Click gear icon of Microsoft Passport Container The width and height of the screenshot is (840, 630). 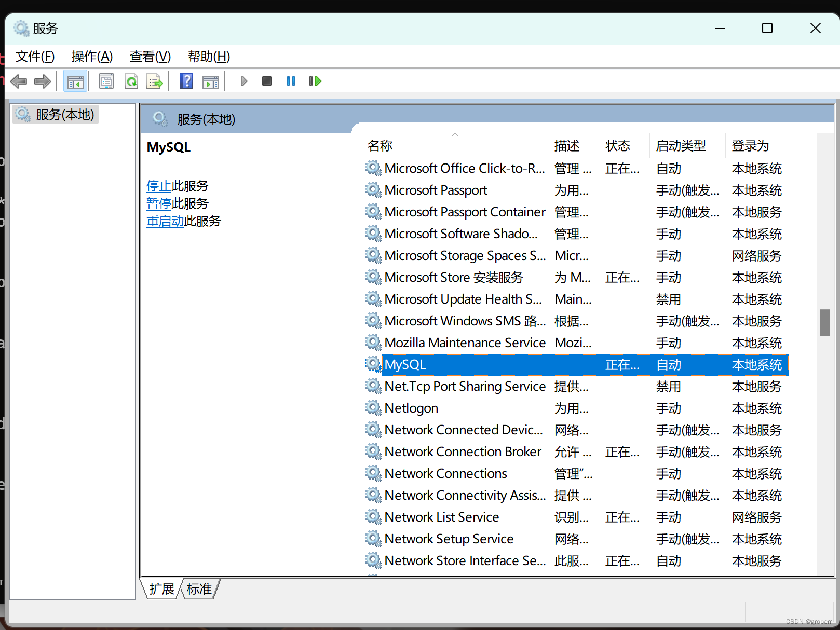(373, 212)
